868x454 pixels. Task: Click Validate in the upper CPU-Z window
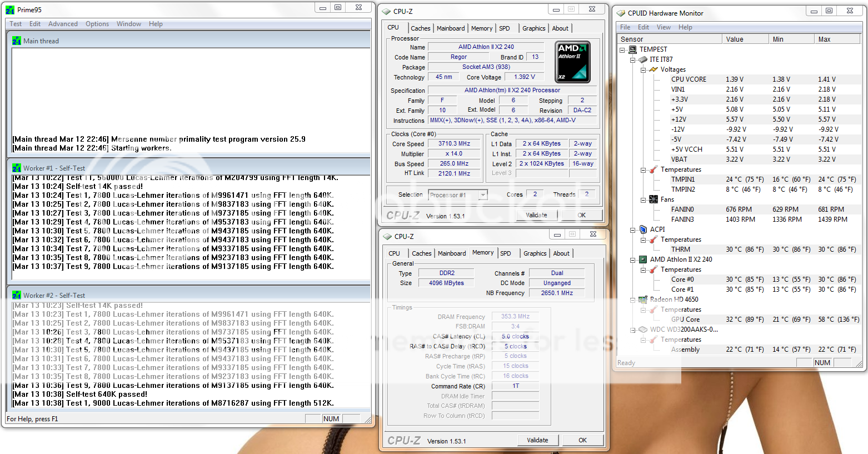tap(536, 215)
